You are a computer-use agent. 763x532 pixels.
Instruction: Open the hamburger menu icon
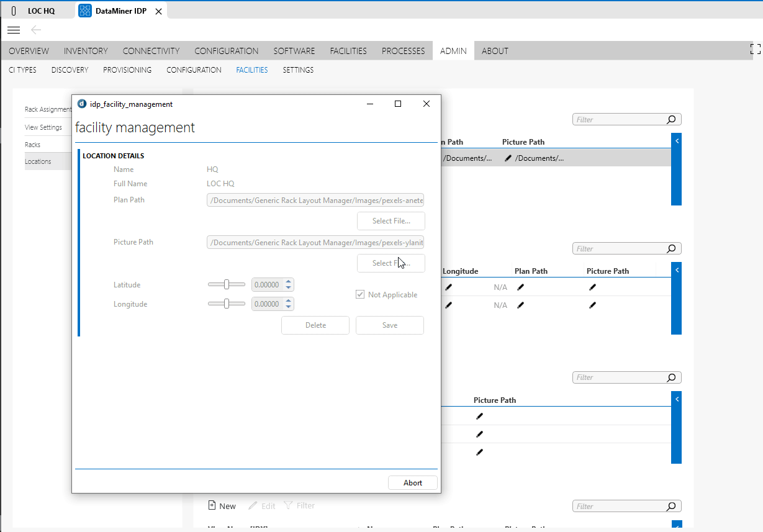pyautogui.click(x=14, y=30)
